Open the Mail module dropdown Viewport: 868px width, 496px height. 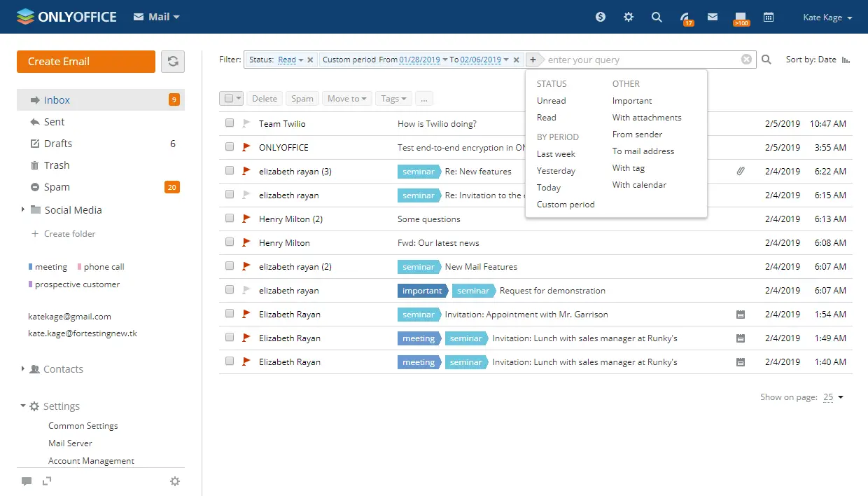coord(157,17)
